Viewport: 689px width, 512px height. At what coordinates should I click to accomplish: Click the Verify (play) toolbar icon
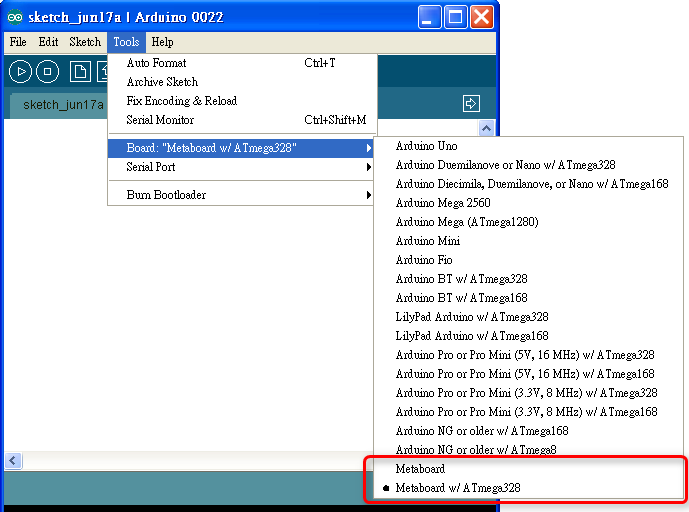20,71
